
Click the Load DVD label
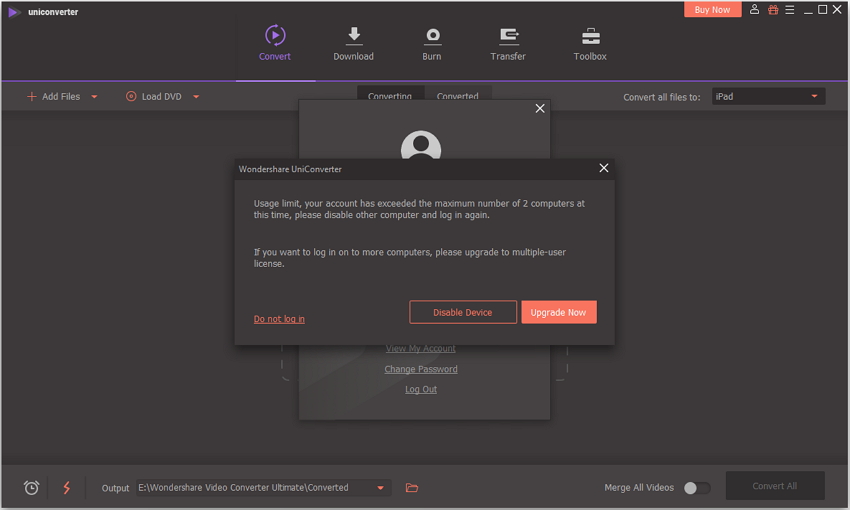(x=162, y=96)
